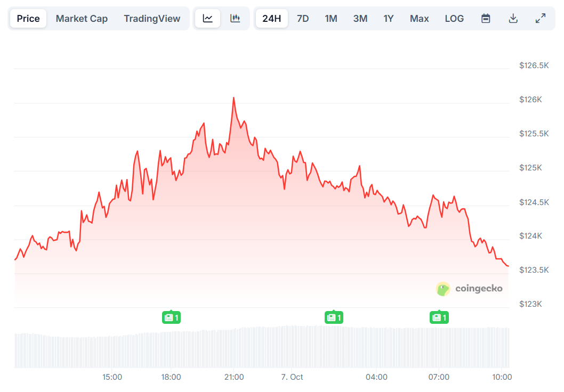
Task: Select the 1Y time range
Action: 389,18
